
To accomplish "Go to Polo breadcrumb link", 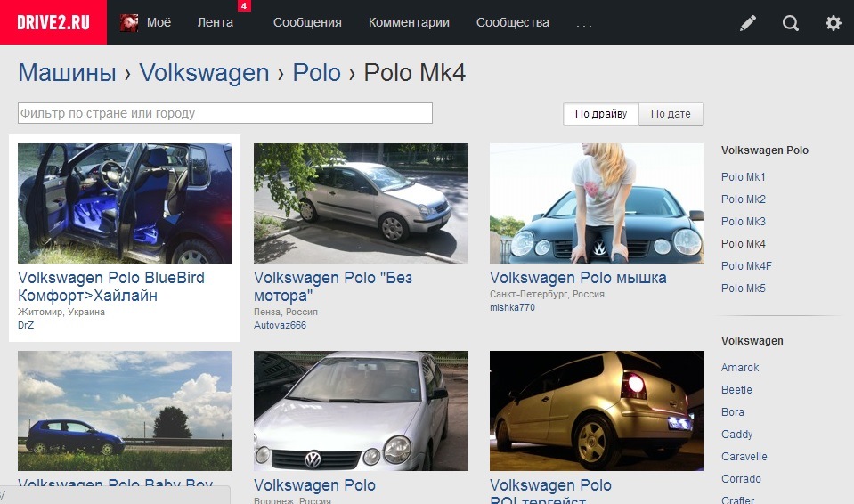I will pos(316,72).
